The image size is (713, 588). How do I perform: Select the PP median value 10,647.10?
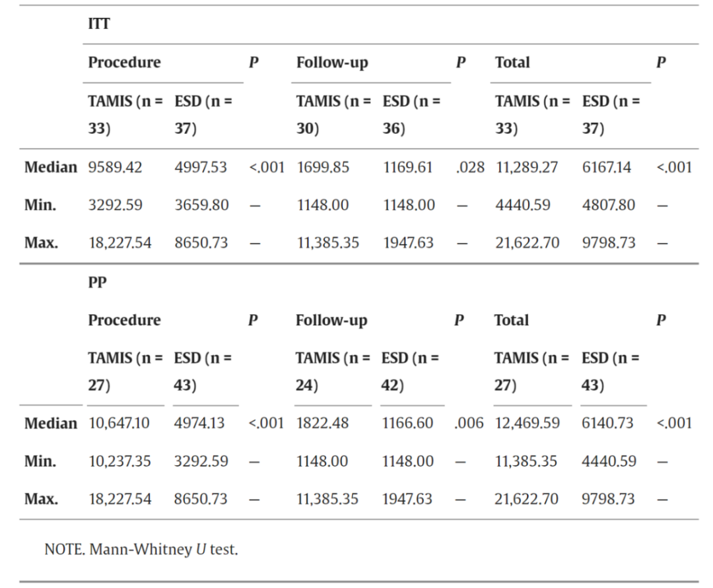pyautogui.click(x=119, y=423)
